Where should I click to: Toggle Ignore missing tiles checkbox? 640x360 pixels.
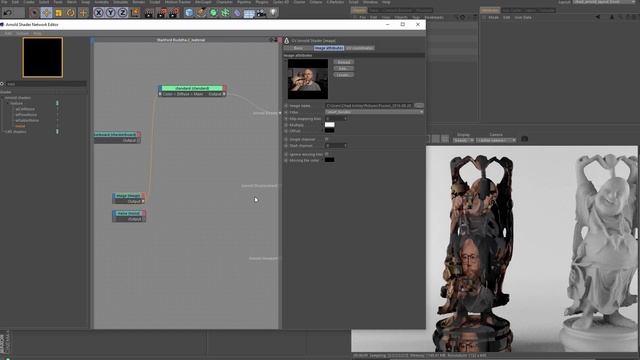point(327,154)
